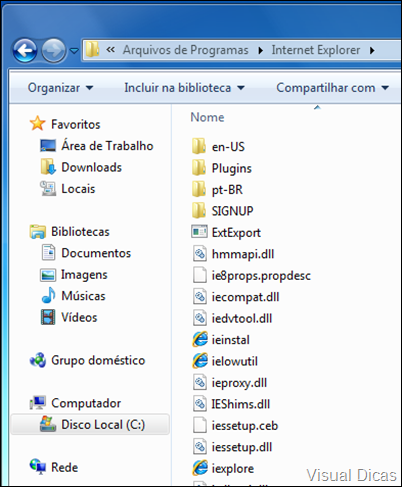Open Imagens library
Viewport: 402px width, 487px height.
pos(84,275)
